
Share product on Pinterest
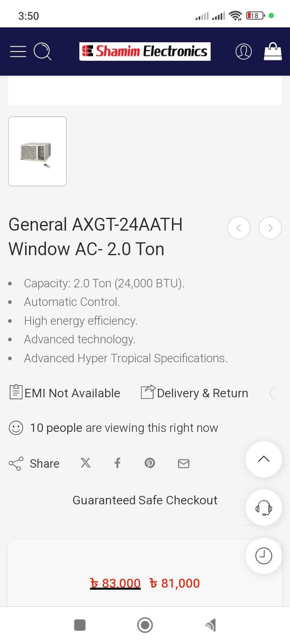coord(150,463)
